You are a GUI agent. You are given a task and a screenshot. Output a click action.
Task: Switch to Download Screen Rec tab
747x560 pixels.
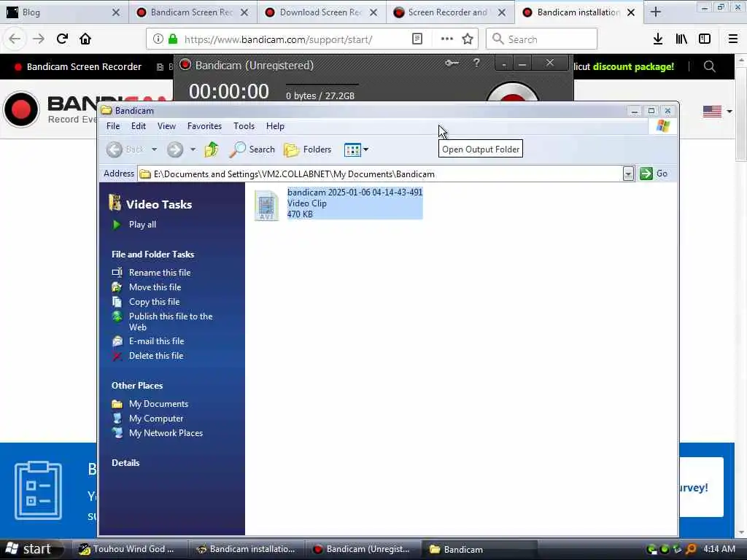coord(321,12)
